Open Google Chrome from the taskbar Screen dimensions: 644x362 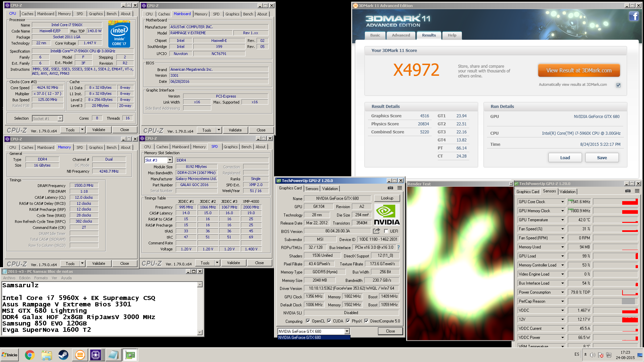[30, 355]
